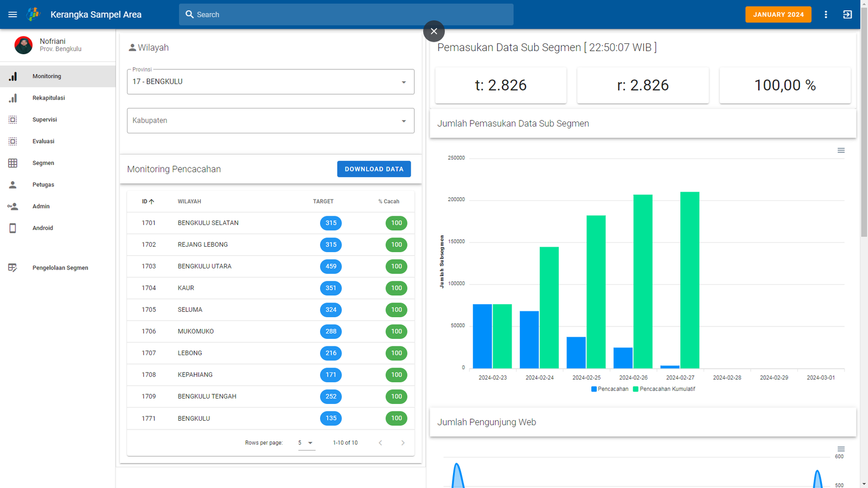This screenshot has width=868, height=488.
Task: Click the Android phone icon in sidebar
Action: (12, 228)
